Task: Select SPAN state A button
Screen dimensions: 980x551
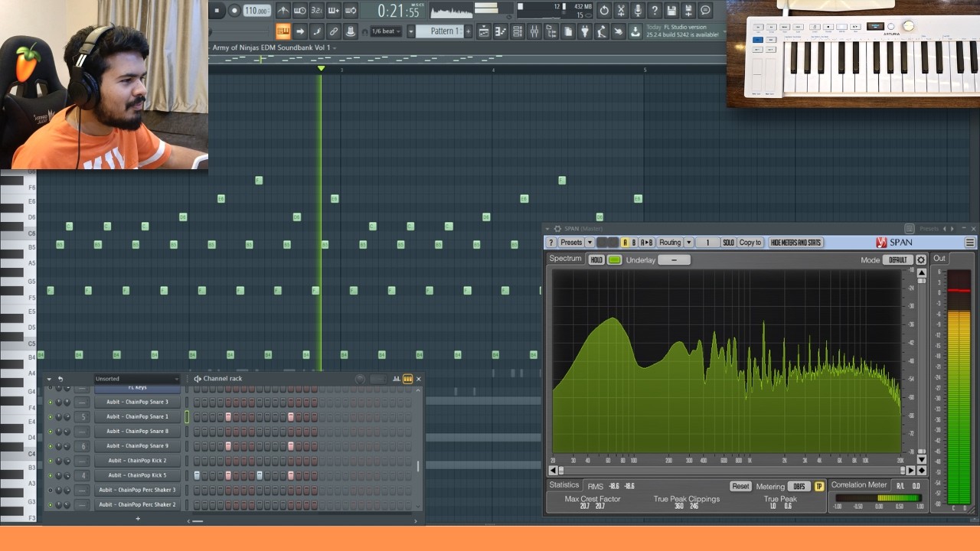Action: coord(625,243)
